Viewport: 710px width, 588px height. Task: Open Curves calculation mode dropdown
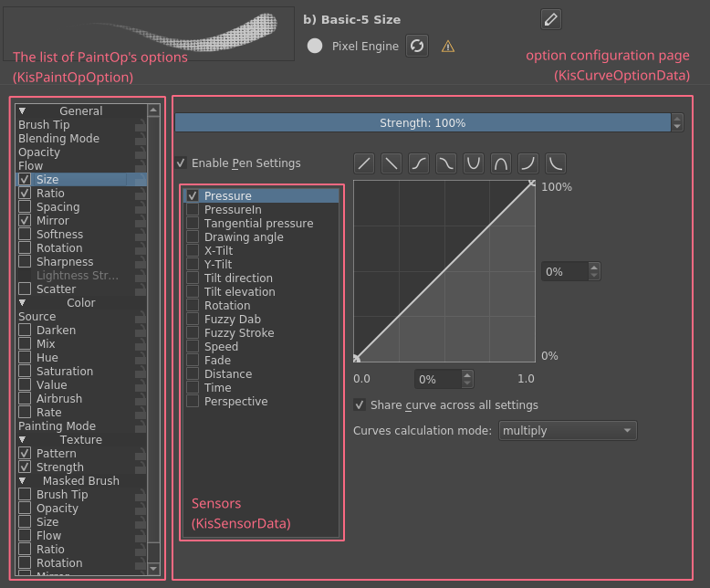568,430
